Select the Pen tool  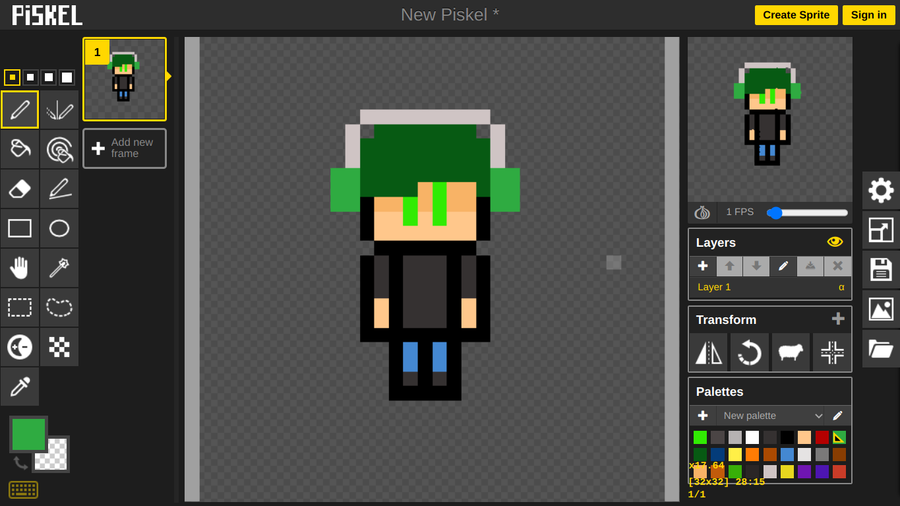click(x=20, y=109)
